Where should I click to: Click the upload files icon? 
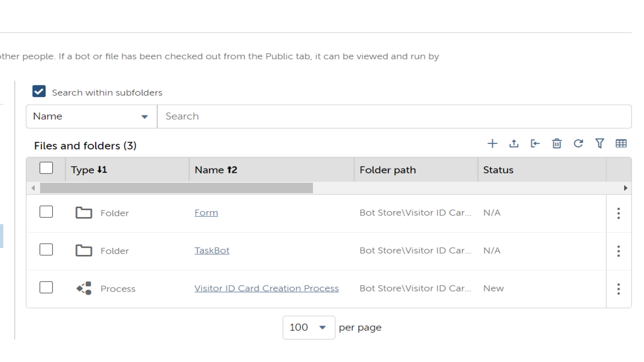514,144
